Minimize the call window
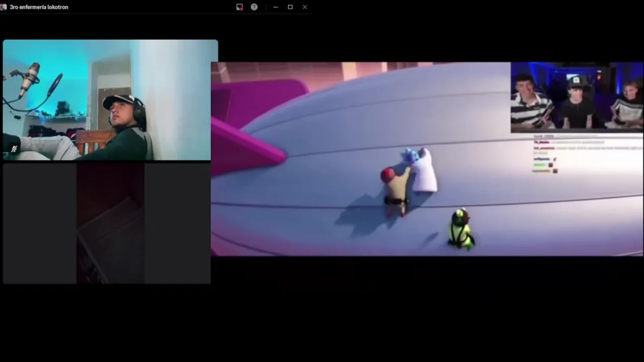The width and height of the screenshot is (644, 362). [x=275, y=7]
